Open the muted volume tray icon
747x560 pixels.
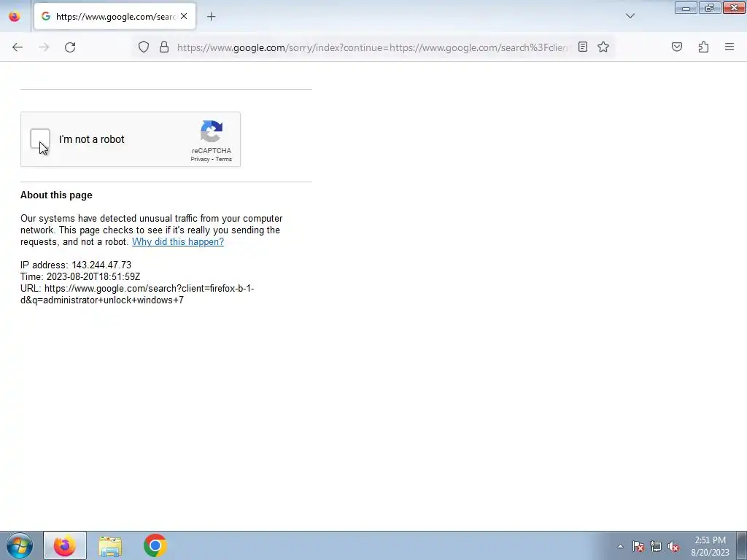click(x=673, y=546)
